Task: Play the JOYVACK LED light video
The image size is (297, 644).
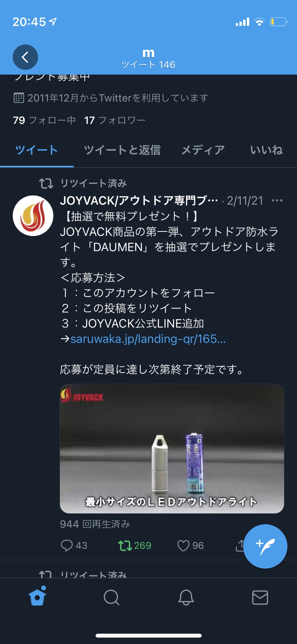Action: (172, 448)
